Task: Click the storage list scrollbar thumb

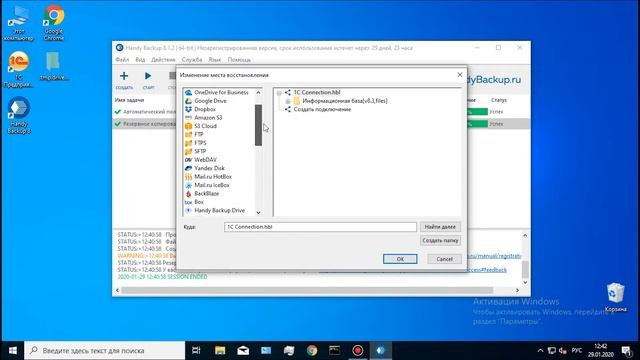Action: [x=258, y=125]
